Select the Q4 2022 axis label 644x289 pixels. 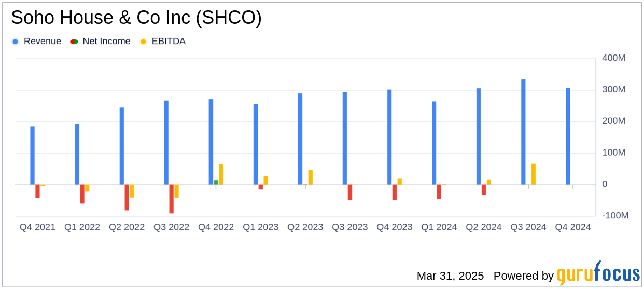[x=216, y=227]
